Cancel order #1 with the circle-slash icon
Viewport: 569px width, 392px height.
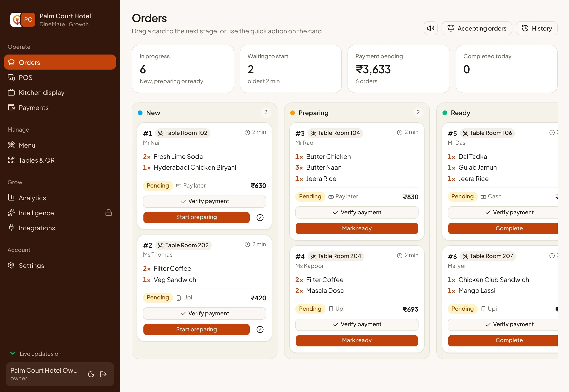pyautogui.click(x=260, y=218)
